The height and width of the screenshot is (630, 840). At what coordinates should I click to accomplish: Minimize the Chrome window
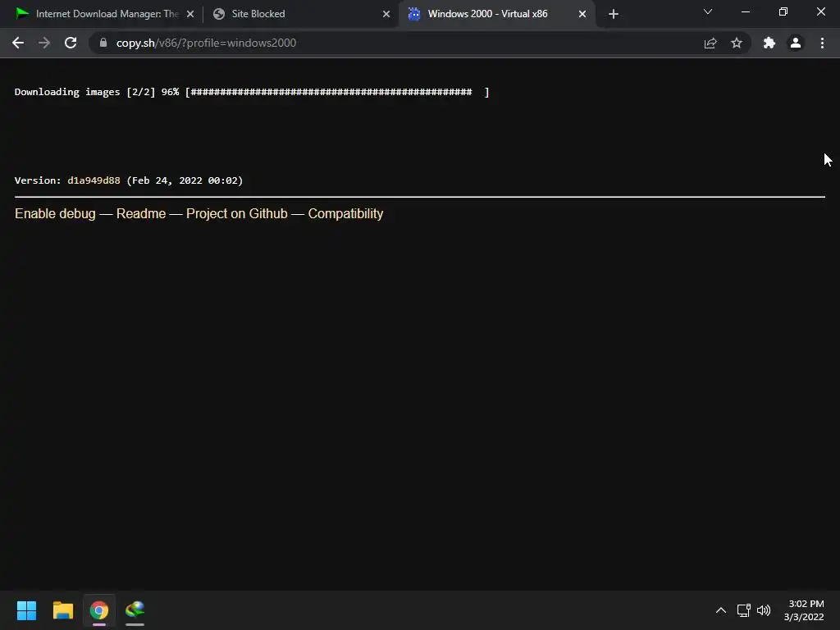point(745,11)
